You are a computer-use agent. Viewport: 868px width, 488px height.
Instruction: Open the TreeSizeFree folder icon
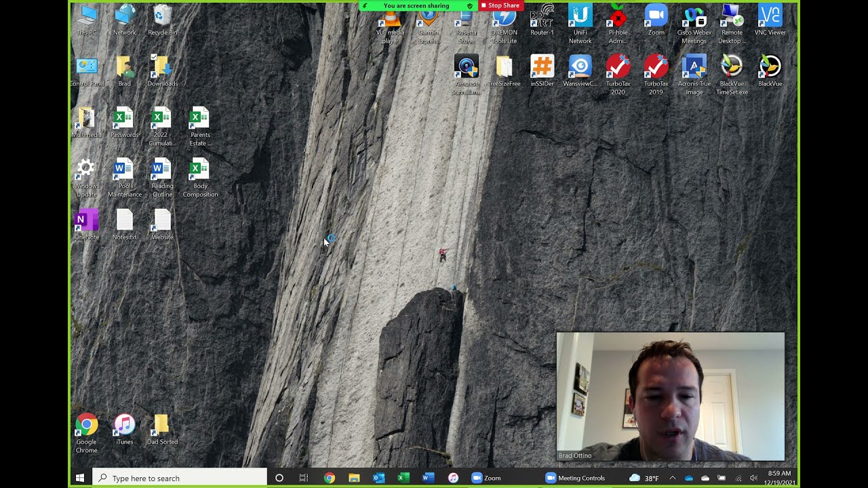coord(504,71)
